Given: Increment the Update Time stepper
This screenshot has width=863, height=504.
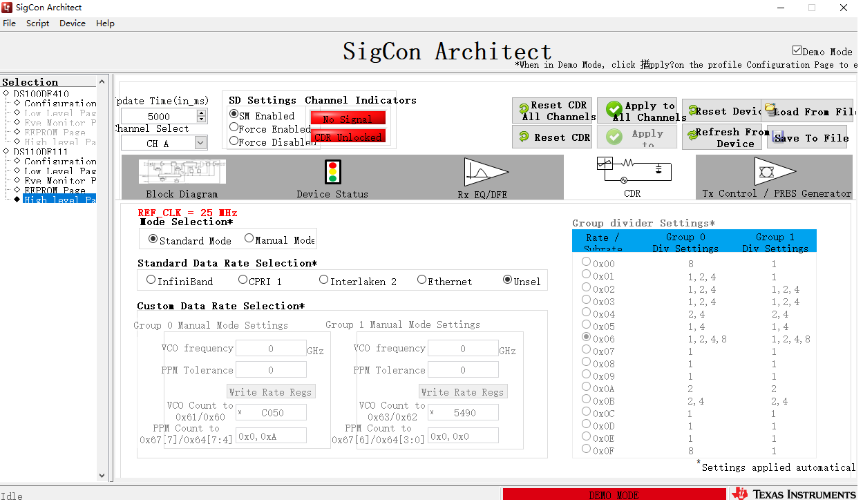Looking at the screenshot, I should [x=201, y=113].
